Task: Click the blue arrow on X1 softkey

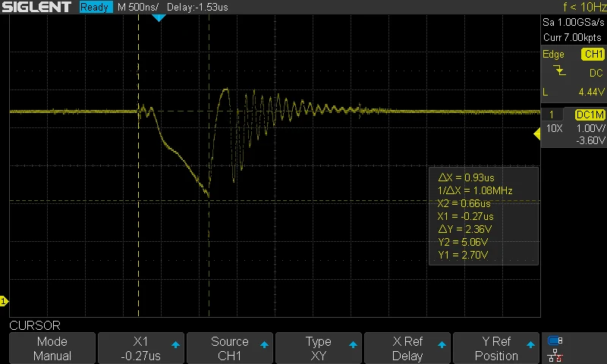Action: pyautogui.click(x=175, y=344)
